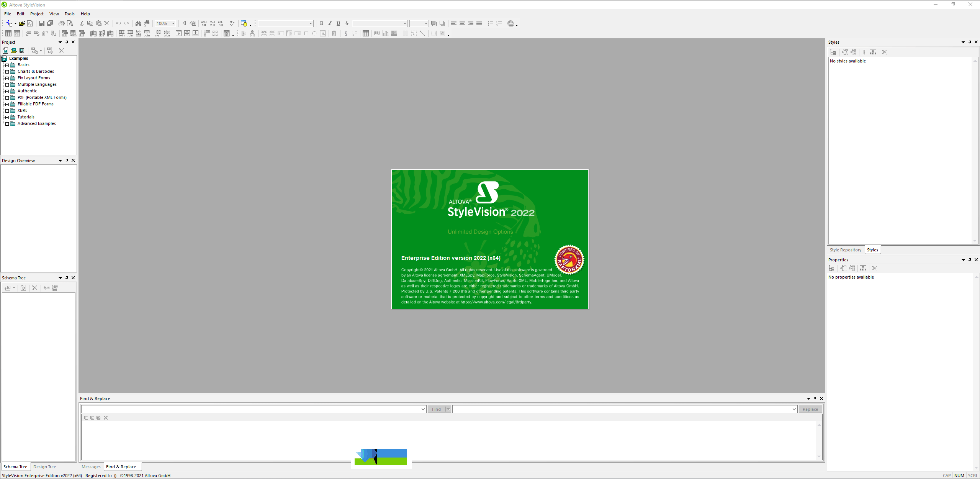Open the Project menu
The image size is (980, 479).
pyautogui.click(x=37, y=14)
